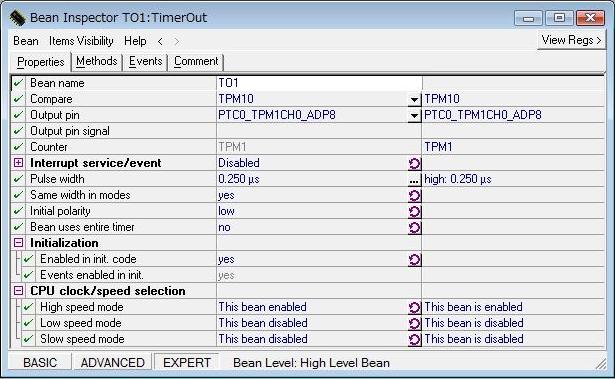Cycle value icon for Slow speed mode
This screenshot has height=379, width=615.
(x=414, y=339)
